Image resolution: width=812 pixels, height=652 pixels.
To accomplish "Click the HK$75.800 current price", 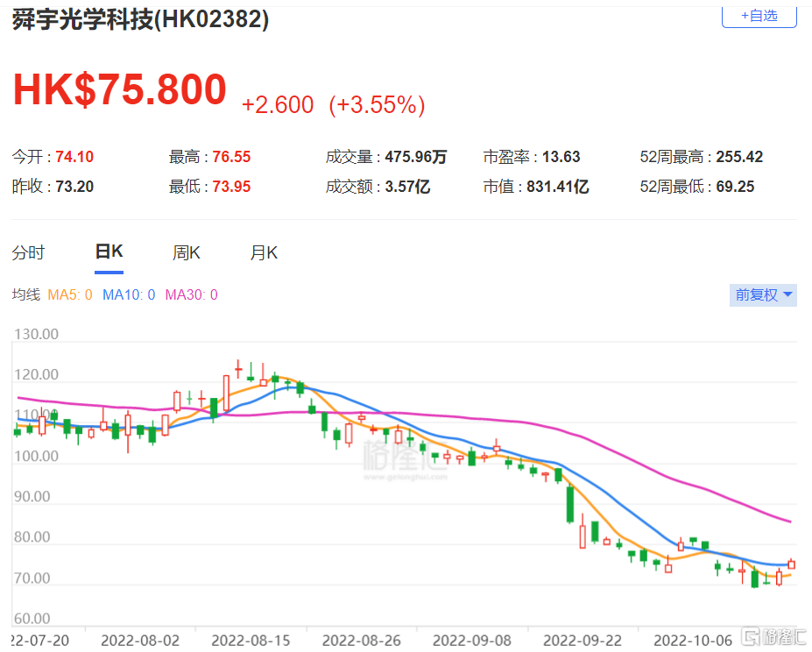I will 120,89.
